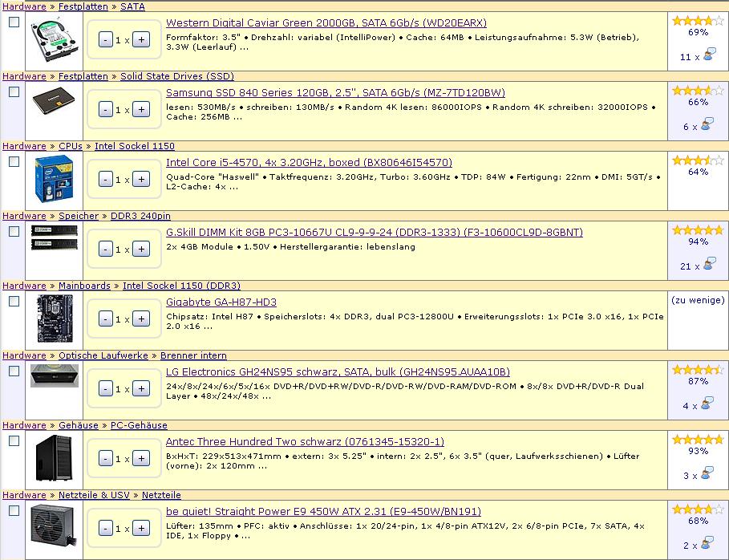729x560 pixels.
Task: Decrease quantity of Western Digital Caviar Green
Action: (106, 40)
